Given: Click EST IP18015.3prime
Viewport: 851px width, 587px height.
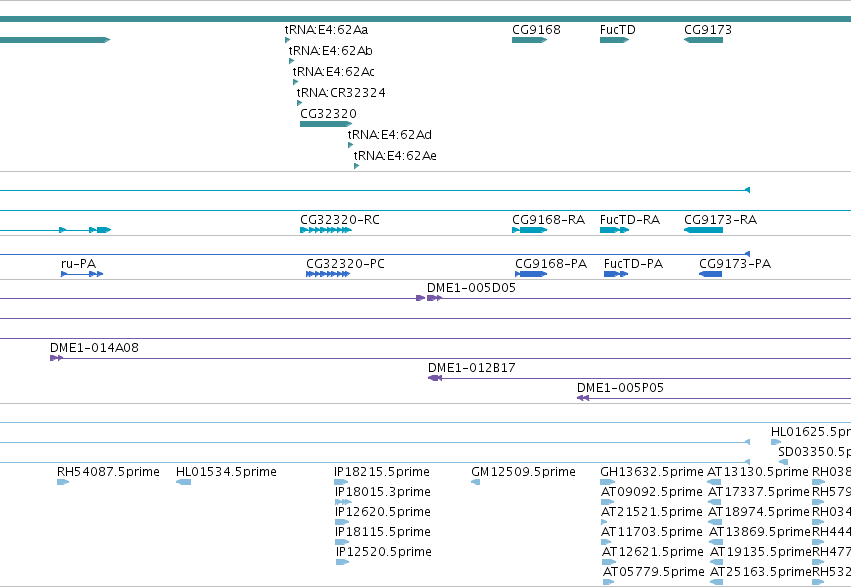Looking at the screenshot, I should pos(344,502).
